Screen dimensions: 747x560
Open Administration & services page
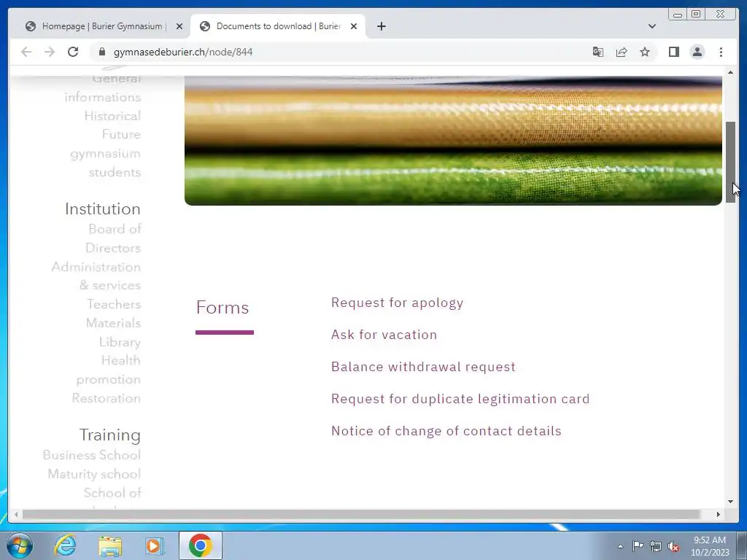pos(96,276)
